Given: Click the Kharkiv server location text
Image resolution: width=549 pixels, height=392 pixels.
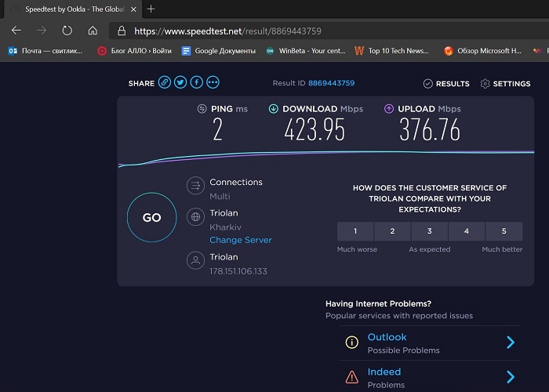Looking at the screenshot, I should click(226, 227).
